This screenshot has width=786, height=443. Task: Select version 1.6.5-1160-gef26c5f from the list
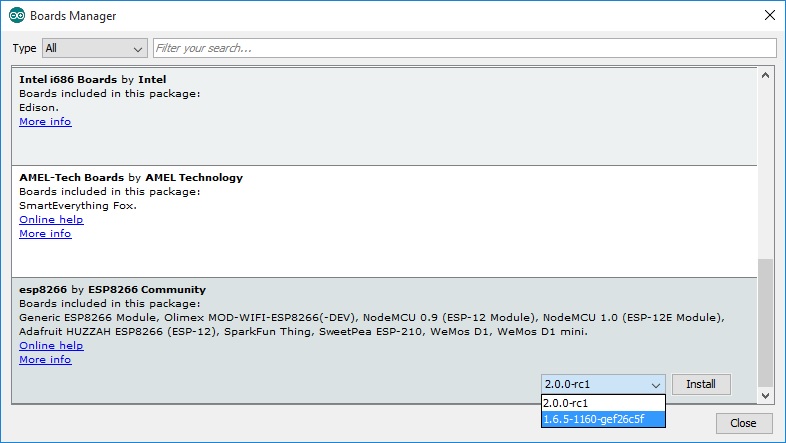(603, 419)
